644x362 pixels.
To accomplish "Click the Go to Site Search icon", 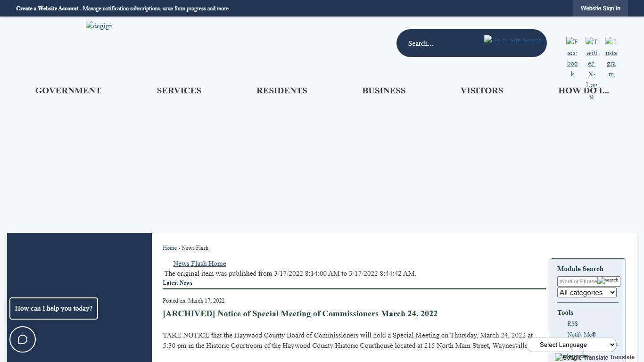I will 513,40.
